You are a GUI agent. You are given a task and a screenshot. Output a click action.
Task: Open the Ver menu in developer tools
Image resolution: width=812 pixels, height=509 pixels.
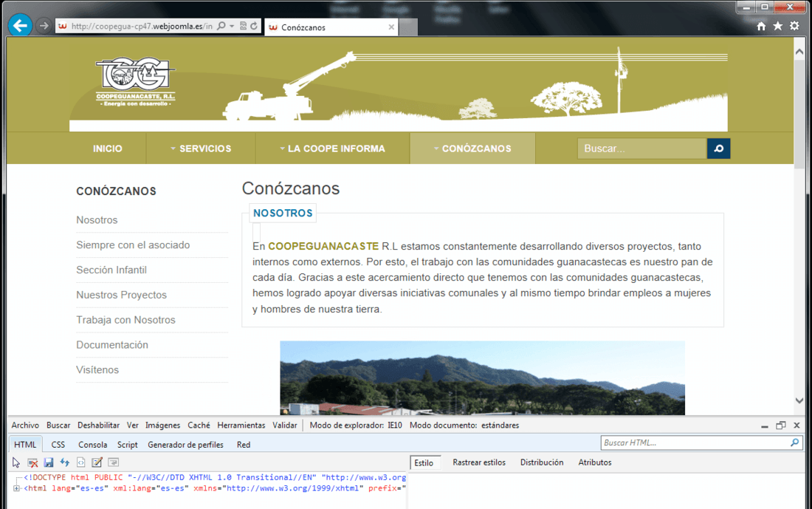coord(133,426)
